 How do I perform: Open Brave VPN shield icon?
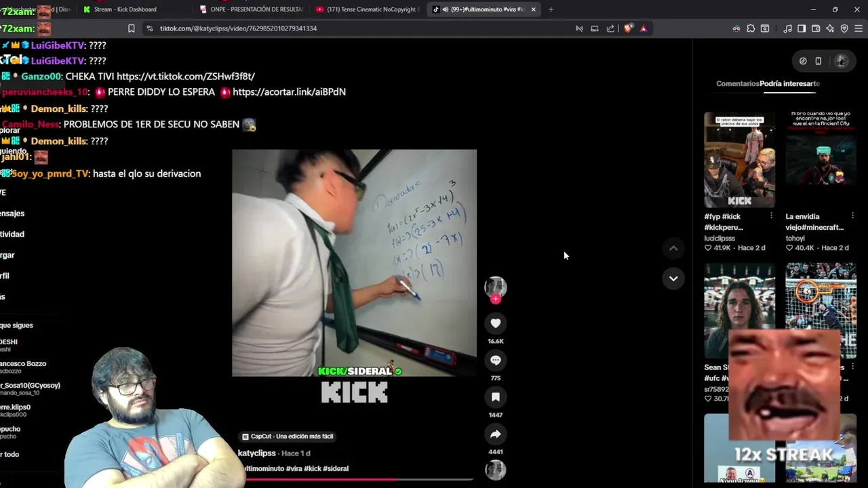click(844, 28)
